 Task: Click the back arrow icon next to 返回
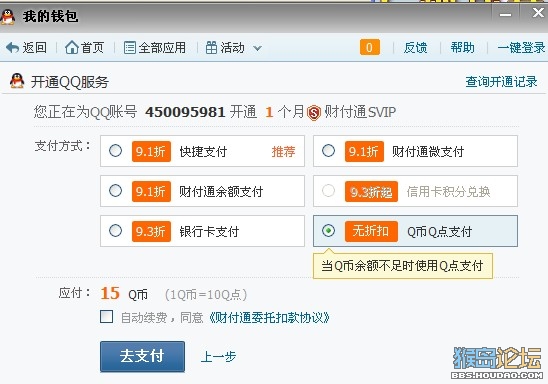(13, 48)
